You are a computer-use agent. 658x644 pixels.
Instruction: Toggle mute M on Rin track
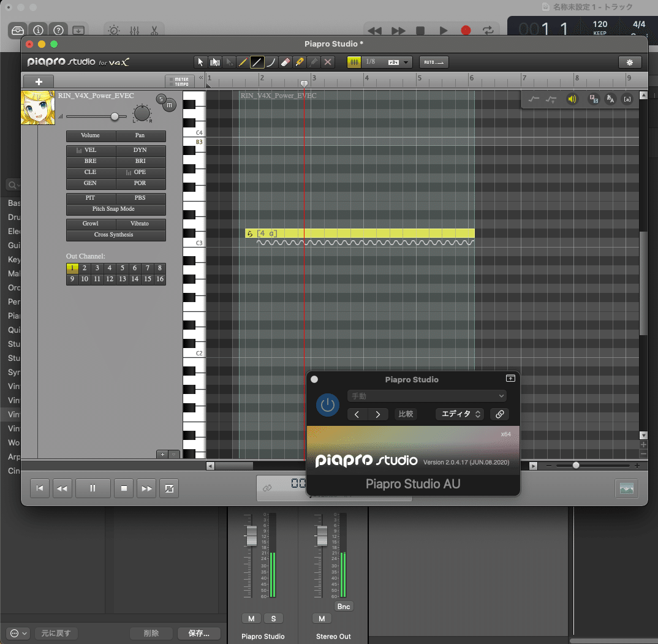[x=170, y=105]
